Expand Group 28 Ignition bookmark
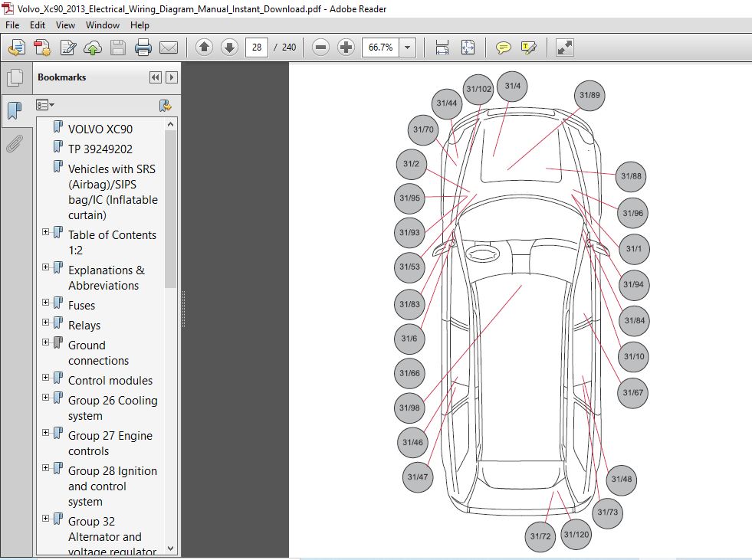The width and height of the screenshot is (752, 560). pyautogui.click(x=45, y=468)
